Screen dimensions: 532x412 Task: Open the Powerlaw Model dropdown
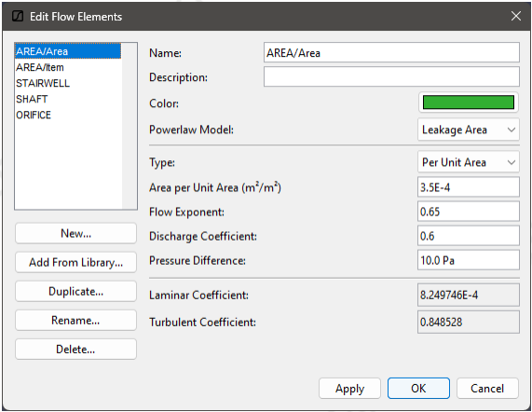[469, 130]
